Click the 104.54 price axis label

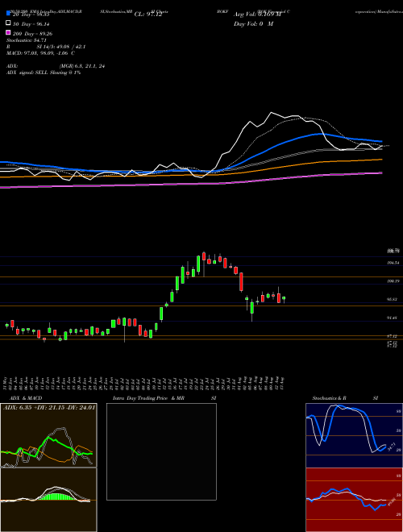[x=393, y=263]
